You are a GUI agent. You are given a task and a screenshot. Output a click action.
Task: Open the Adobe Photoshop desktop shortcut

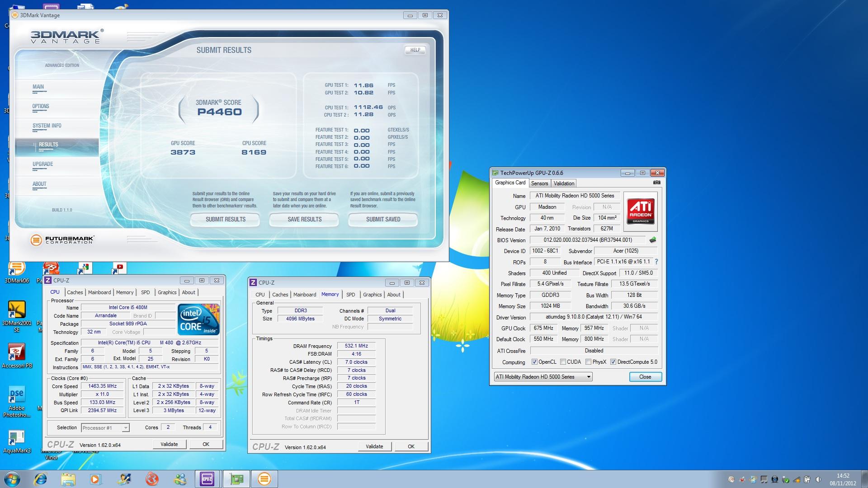16,402
